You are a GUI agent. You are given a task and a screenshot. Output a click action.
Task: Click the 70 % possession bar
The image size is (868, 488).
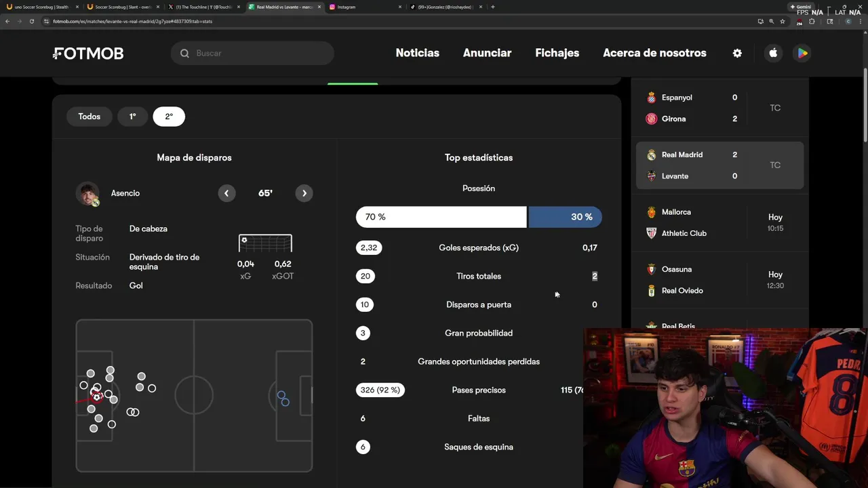[x=441, y=217]
